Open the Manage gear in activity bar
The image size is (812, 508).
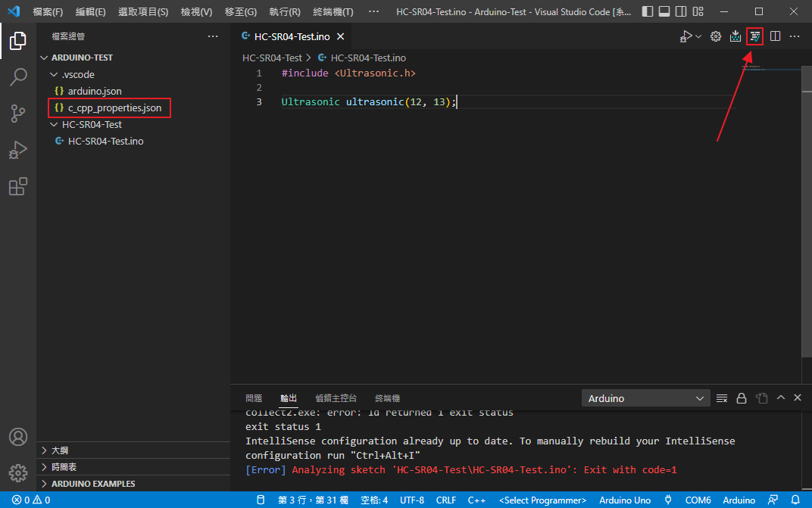pos(18,474)
